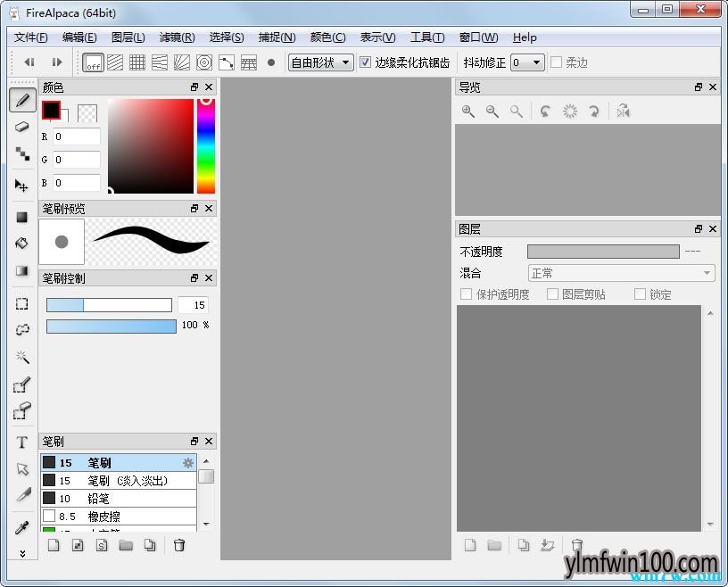
Task: Click the rainbow hue bar
Action: click(x=206, y=145)
